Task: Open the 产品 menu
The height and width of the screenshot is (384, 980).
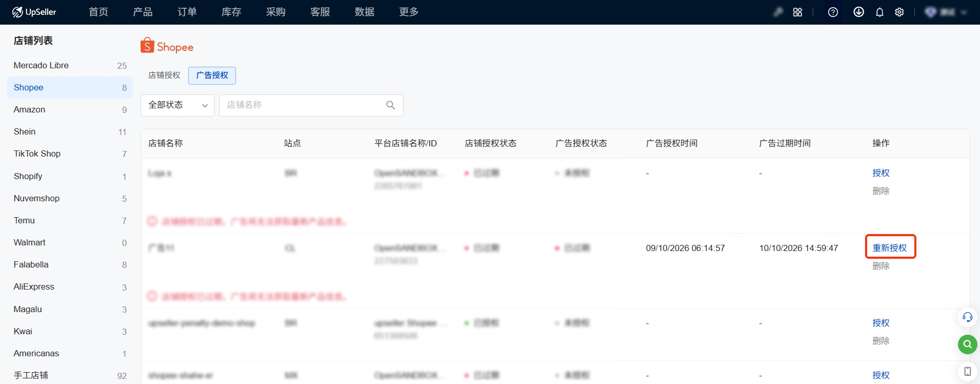Action: tap(143, 12)
